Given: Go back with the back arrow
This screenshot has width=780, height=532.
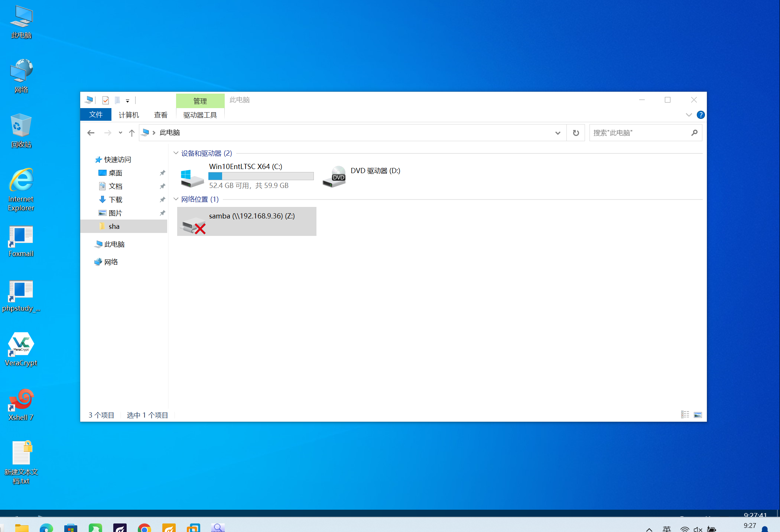Looking at the screenshot, I should point(91,133).
